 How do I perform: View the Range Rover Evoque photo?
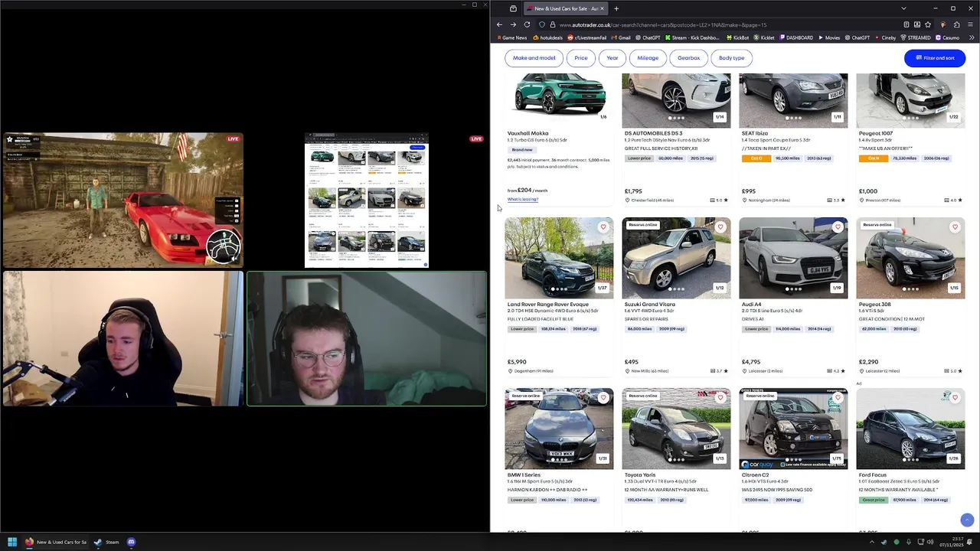coord(559,258)
